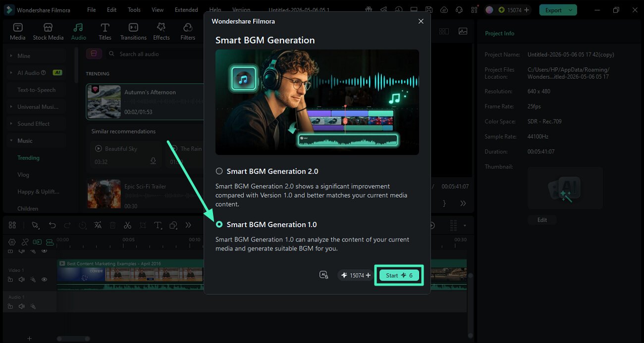644x343 pixels.
Task: Lock the Audio 1 track
Action: coord(10,306)
